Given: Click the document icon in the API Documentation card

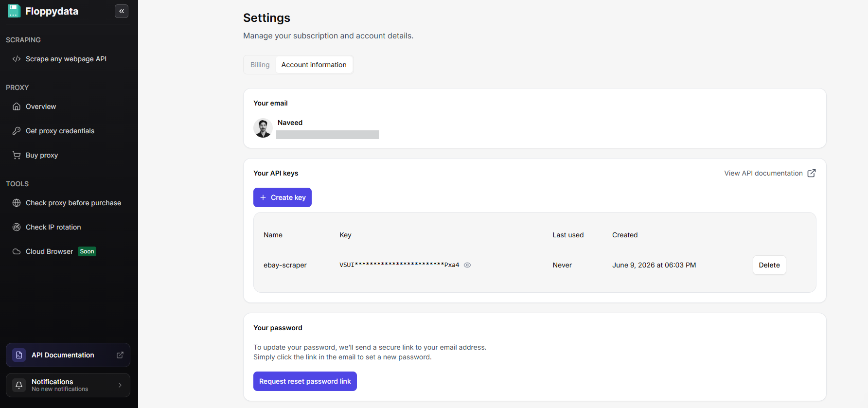Looking at the screenshot, I should pos(19,355).
